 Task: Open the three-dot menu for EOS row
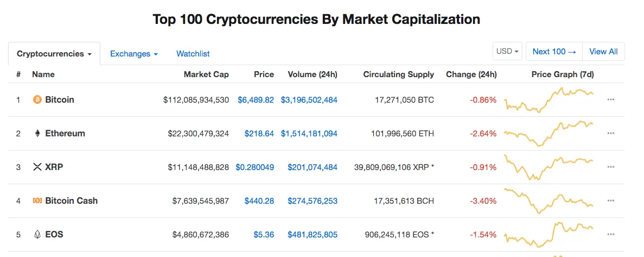click(x=611, y=234)
